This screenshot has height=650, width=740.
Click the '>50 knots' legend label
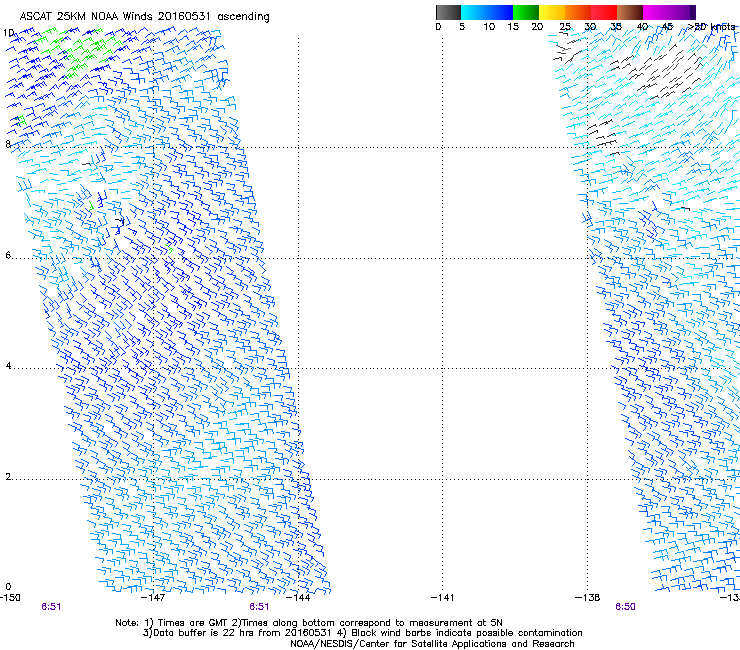(x=712, y=27)
